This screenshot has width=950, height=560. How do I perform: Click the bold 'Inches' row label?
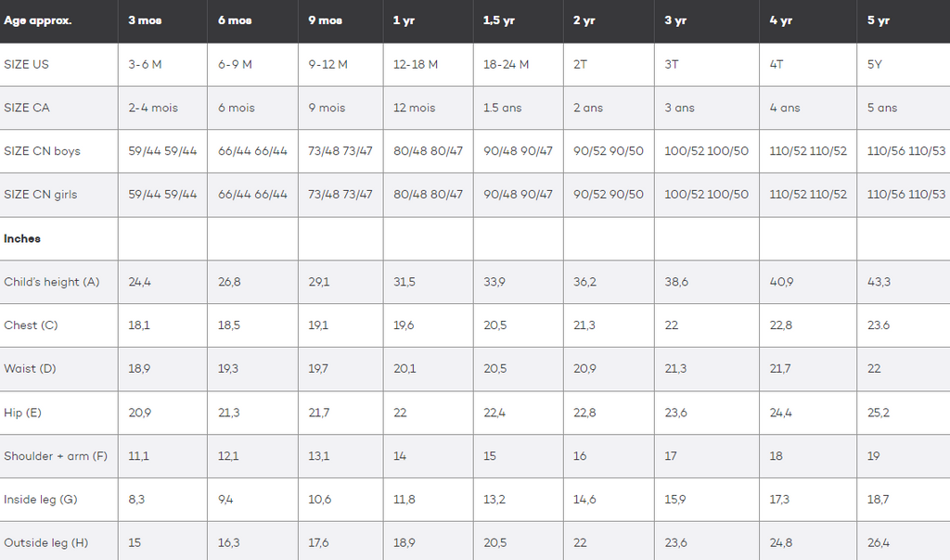click(x=22, y=238)
